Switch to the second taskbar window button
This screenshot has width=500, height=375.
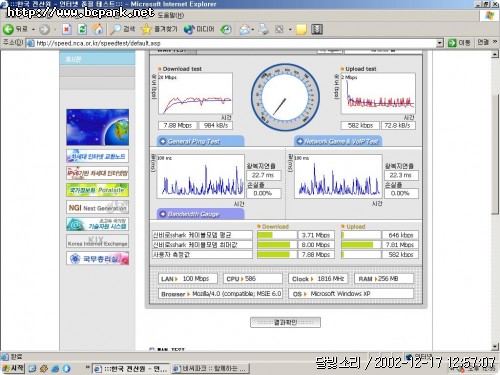210,369
